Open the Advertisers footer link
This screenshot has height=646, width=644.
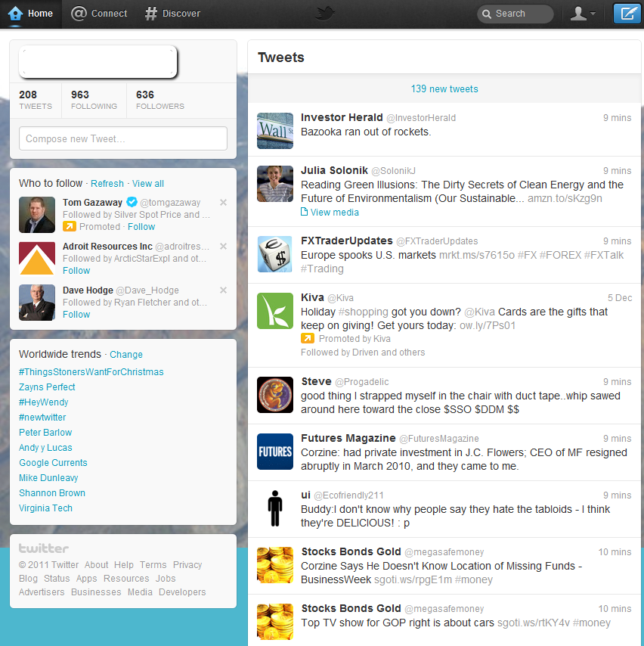42,592
